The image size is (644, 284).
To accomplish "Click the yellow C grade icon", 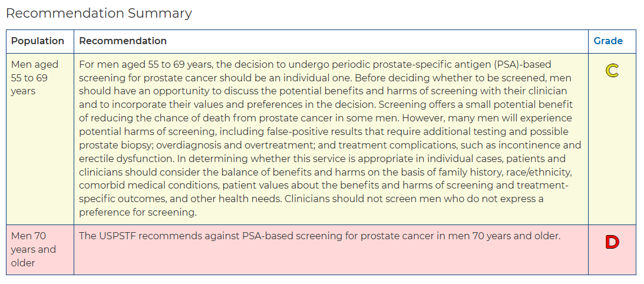I will [x=612, y=71].
